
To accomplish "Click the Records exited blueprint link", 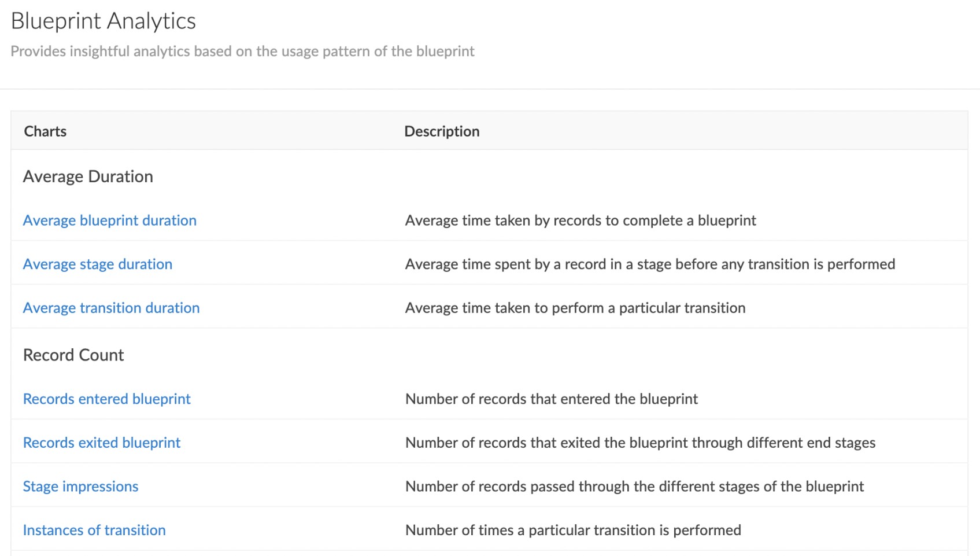I will tap(102, 443).
